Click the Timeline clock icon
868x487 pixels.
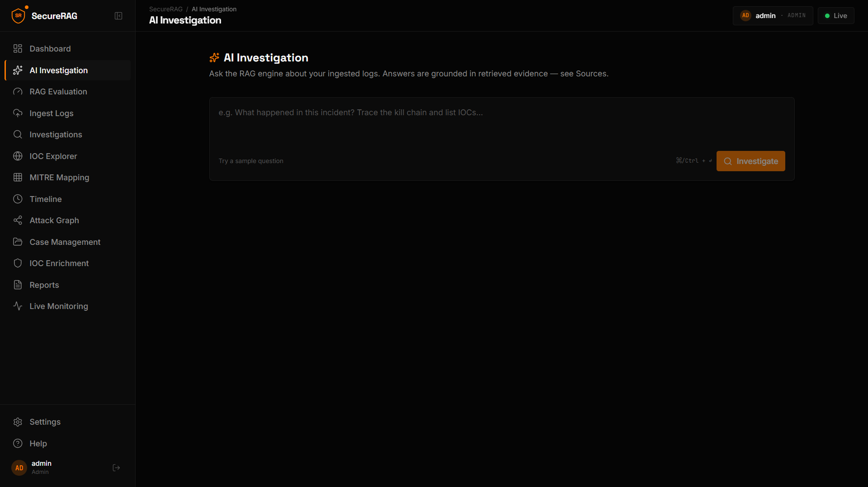pos(18,199)
